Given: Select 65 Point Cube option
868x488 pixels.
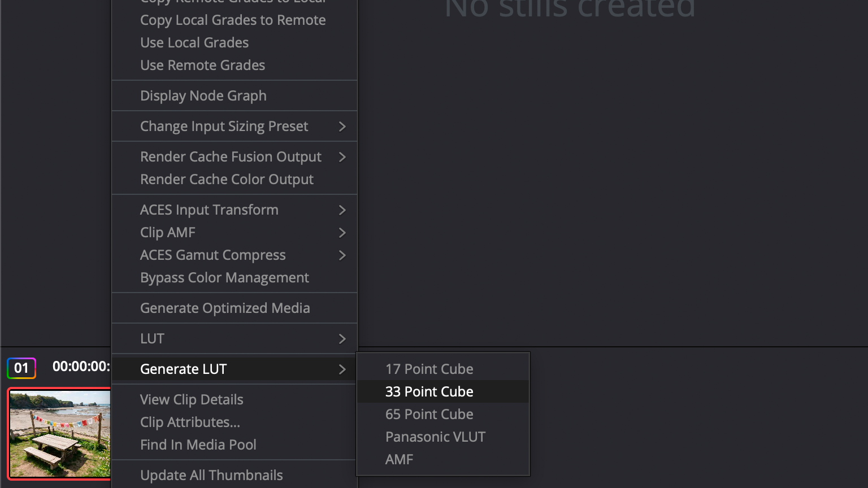Looking at the screenshot, I should coord(429,414).
